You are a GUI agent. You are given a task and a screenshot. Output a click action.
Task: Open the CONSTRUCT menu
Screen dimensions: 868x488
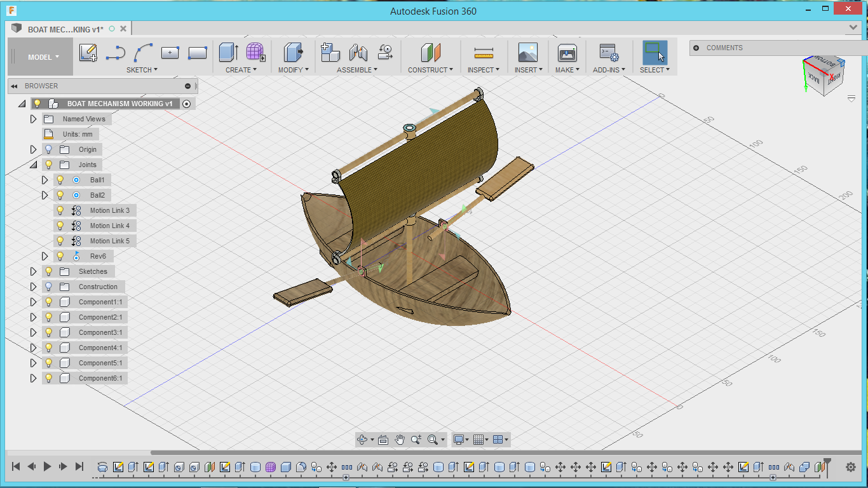coord(430,70)
